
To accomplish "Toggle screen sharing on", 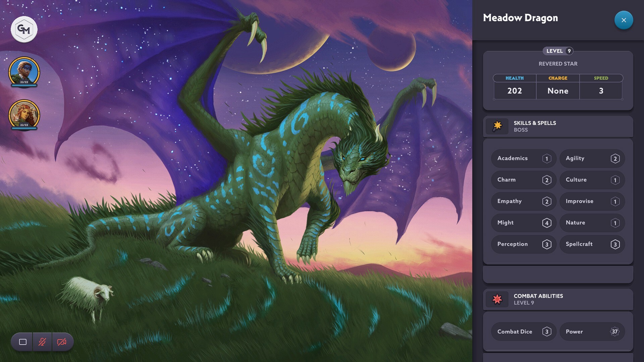I will pos(22,342).
